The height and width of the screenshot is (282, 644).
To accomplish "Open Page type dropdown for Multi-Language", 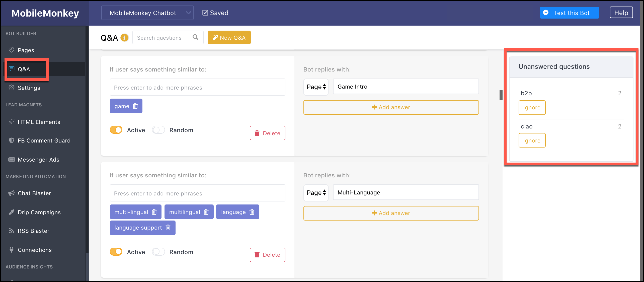I will coord(316,193).
